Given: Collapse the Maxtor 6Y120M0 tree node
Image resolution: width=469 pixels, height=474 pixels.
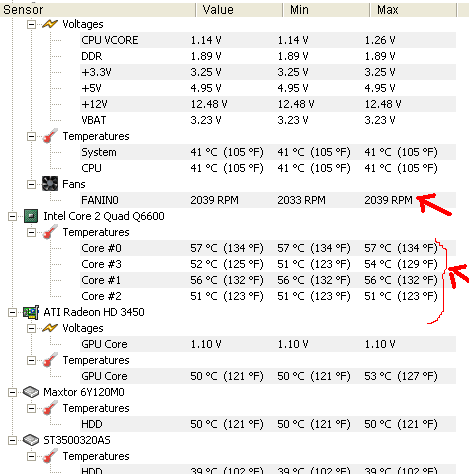Looking at the screenshot, I should [12, 392].
